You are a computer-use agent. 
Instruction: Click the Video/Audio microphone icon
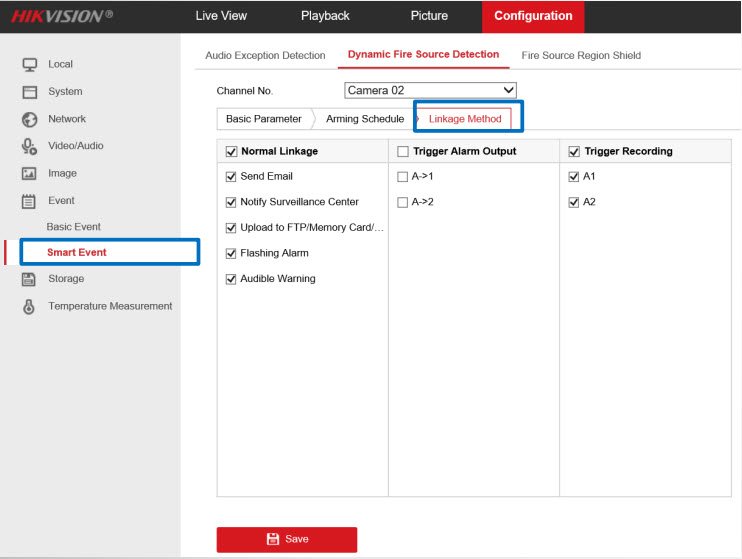pyautogui.click(x=30, y=146)
